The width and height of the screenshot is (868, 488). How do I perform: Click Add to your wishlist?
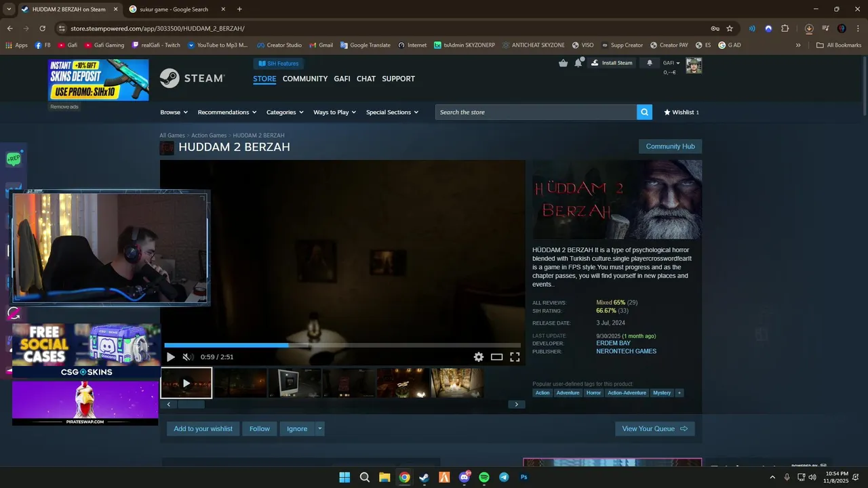coord(203,429)
